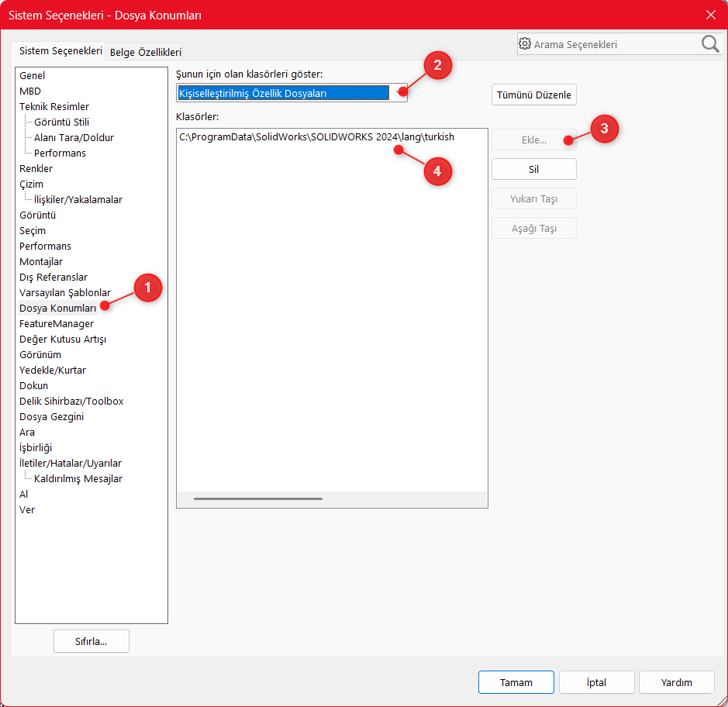The height and width of the screenshot is (707, 728).
Task: Select İletiler/Hatalar/Uyarılar category
Action: (x=70, y=464)
